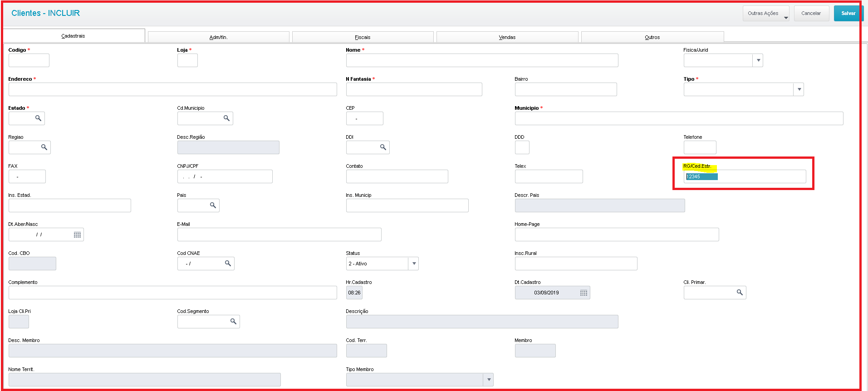
Task: Focus the Ins. Estad. input field
Action: pyautogui.click(x=69, y=205)
